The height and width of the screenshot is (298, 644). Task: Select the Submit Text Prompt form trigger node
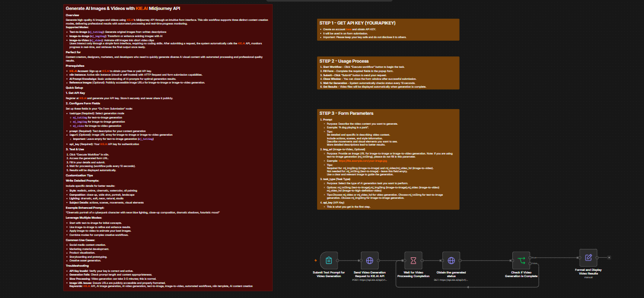pyautogui.click(x=329, y=260)
